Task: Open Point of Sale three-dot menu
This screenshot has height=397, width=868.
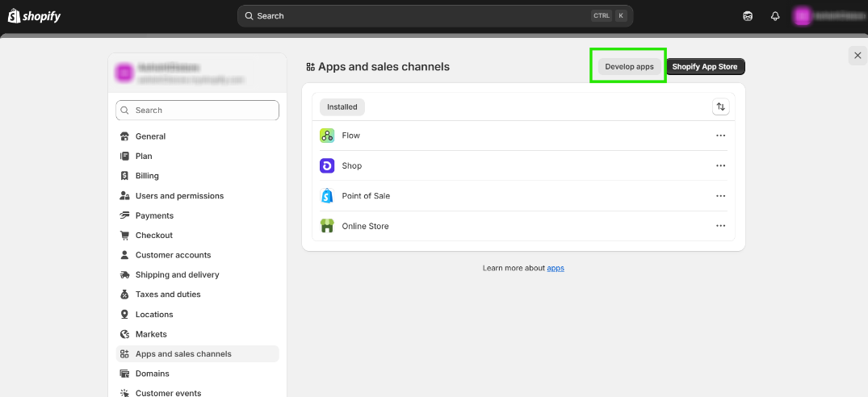Action: click(720, 196)
